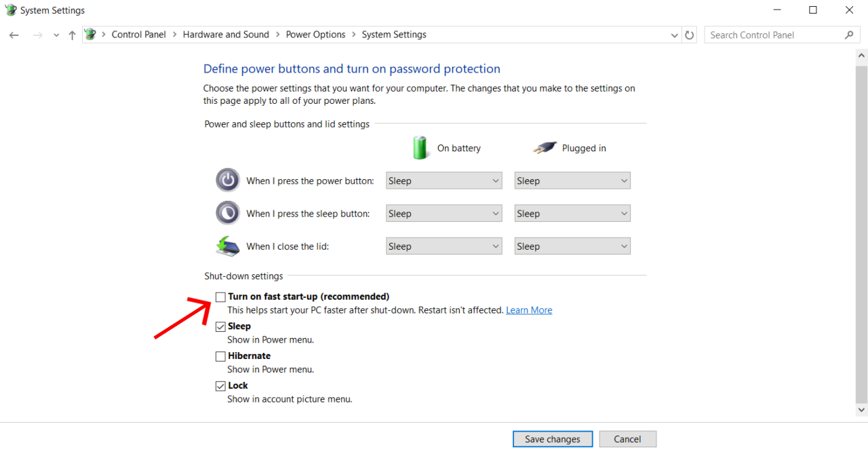Click 'When I press the sleep button:' label
Image resolution: width=868 pixels, height=456 pixels.
click(308, 213)
